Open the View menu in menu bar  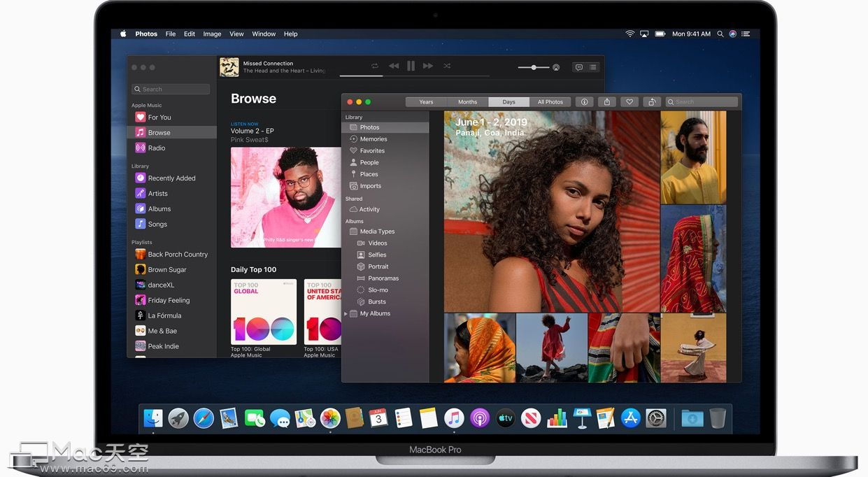click(x=237, y=34)
